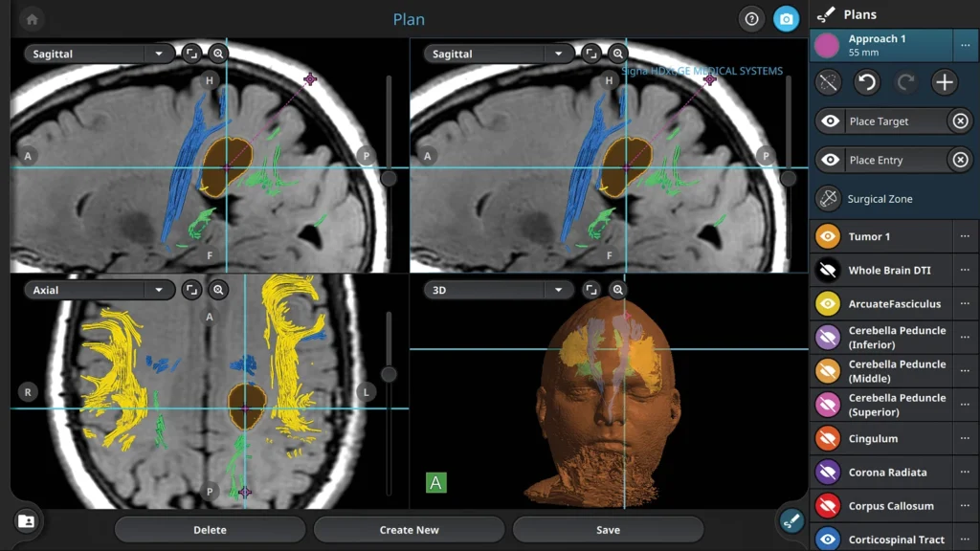Click the Create New button
The image size is (980, 551).
(x=409, y=530)
